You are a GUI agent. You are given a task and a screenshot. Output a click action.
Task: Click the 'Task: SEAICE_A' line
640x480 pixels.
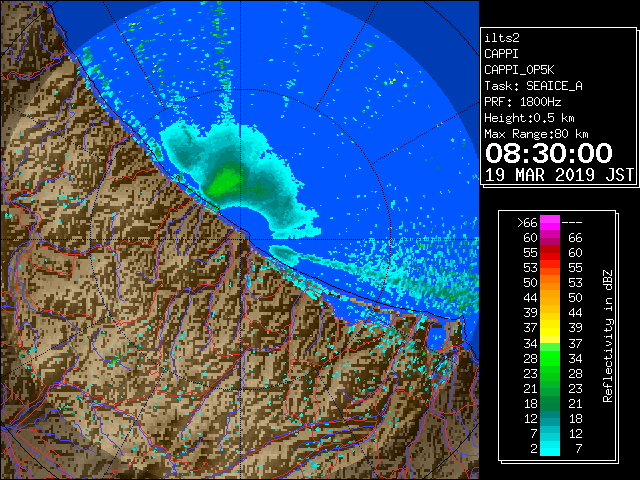pos(533,86)
